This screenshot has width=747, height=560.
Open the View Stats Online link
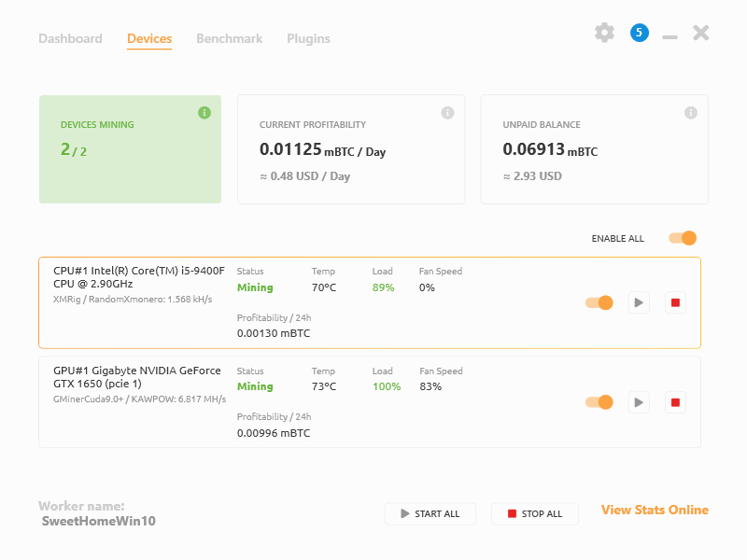click(655, 510)
